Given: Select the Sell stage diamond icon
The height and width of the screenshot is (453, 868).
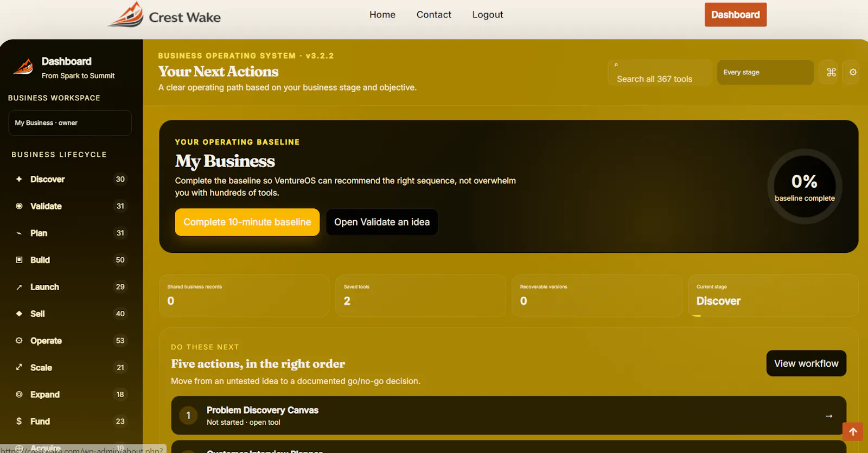Looking at the screenshot, I should (19, 314).
